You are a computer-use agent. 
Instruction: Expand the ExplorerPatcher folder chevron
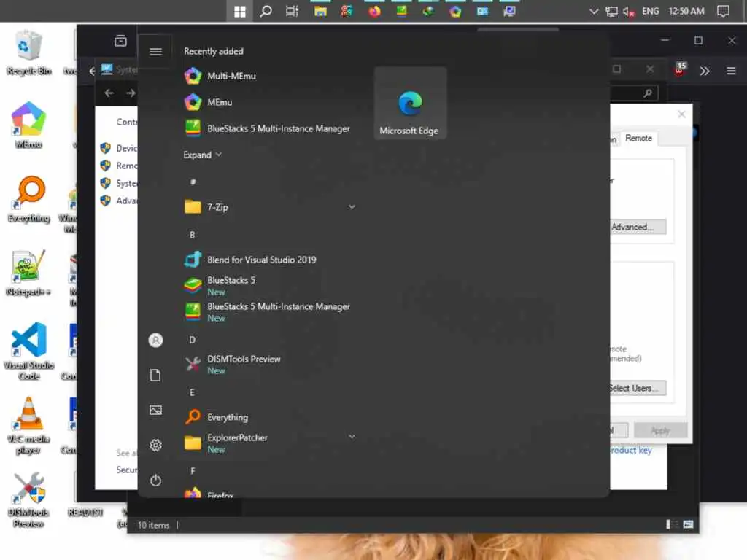coord(352,437)
